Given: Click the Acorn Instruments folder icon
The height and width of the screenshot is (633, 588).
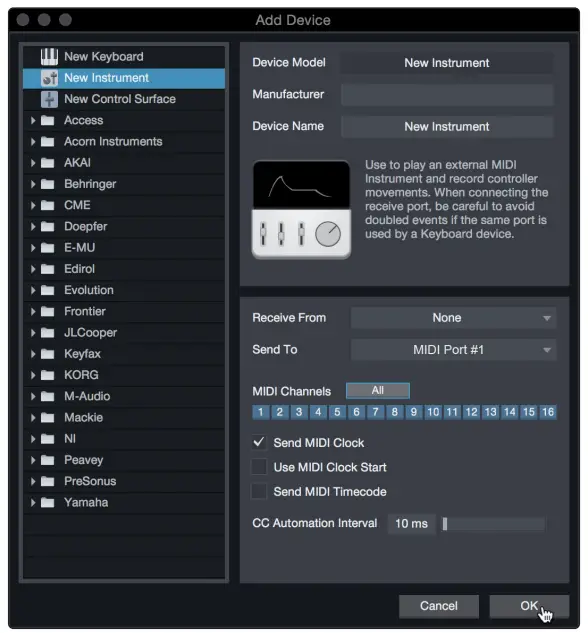Looking at the screenshot, I should point(48,142).
